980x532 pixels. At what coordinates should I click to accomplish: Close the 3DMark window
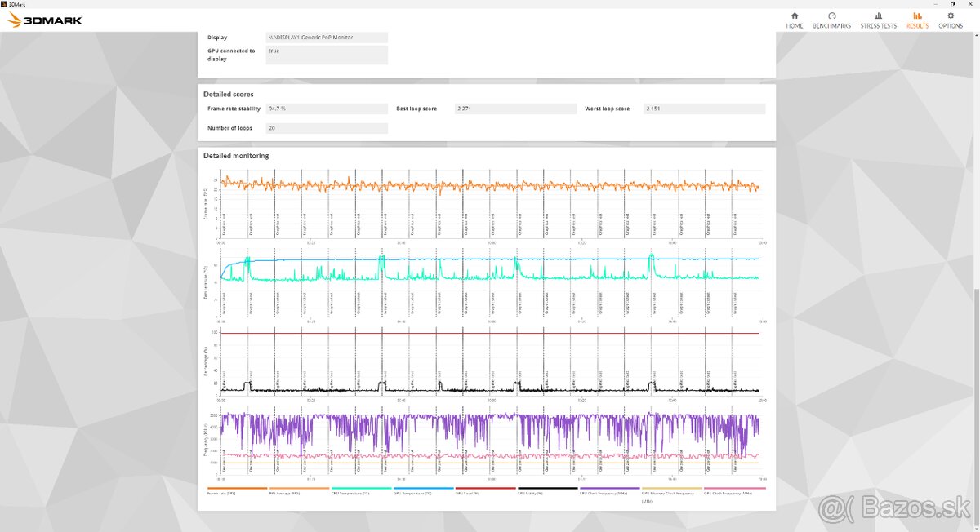coord(971,3)
